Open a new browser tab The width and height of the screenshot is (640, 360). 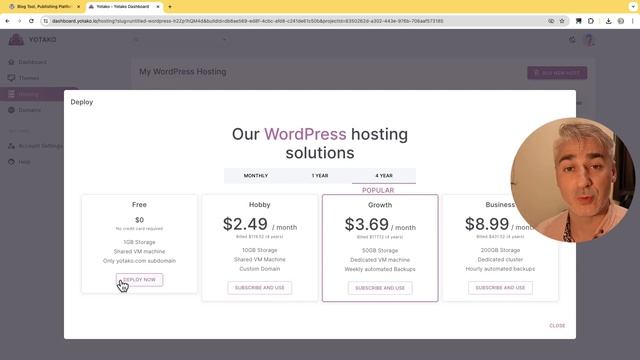pos(170,7)
